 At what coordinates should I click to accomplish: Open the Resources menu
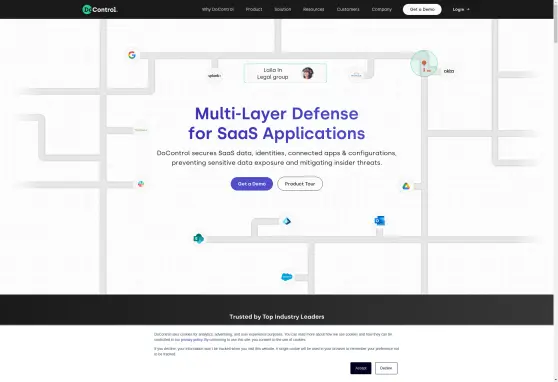click(x=314, y=10)
